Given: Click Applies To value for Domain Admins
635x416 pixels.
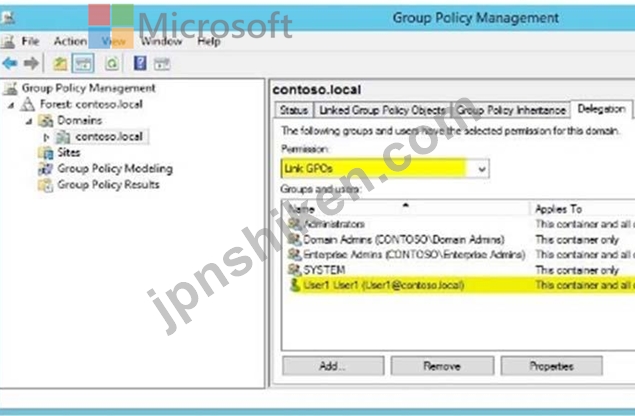Looking at the screenshot, I should coord(577,239).
